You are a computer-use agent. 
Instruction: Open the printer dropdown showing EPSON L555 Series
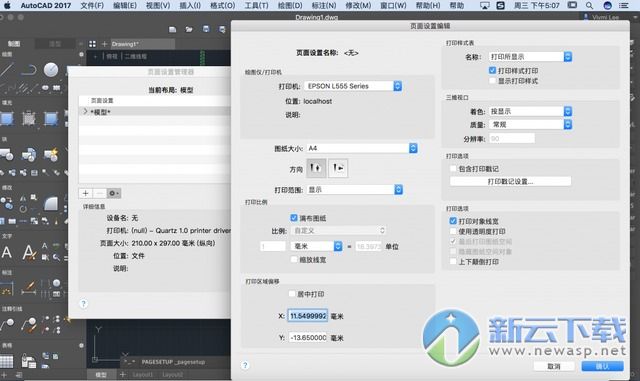pos(353,86)
